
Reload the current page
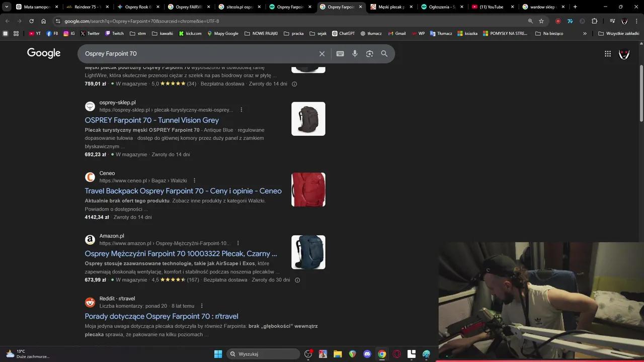click(31, 21)
